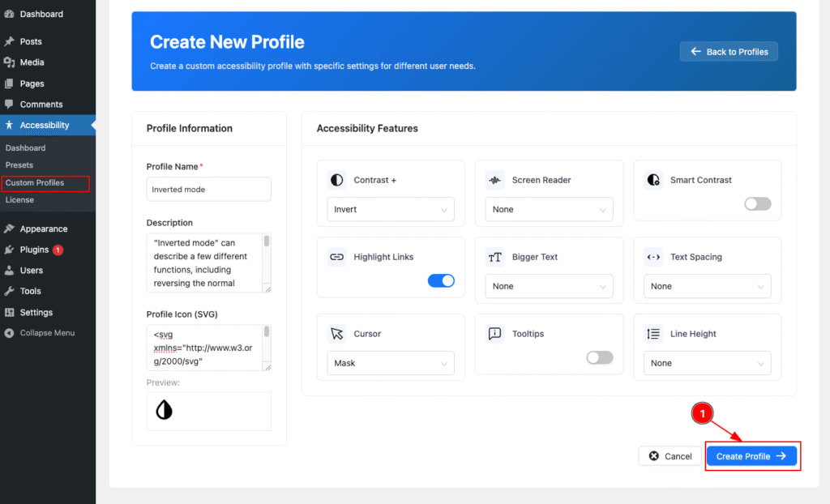Viewport: 830px width, 504px height.
Task: Open Custom Profiles in the sidebar
Action: point(35,183)
